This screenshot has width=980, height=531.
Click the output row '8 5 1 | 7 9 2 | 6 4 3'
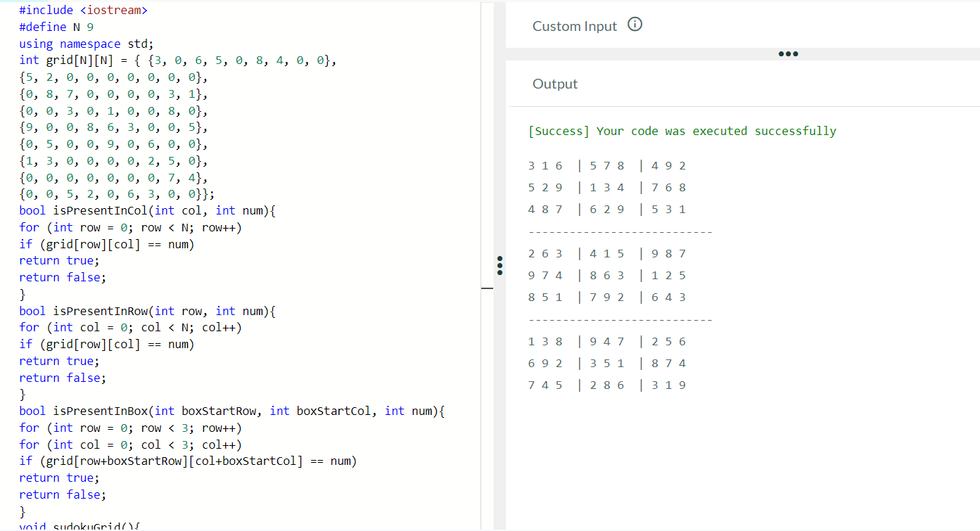tap(607, 298)
